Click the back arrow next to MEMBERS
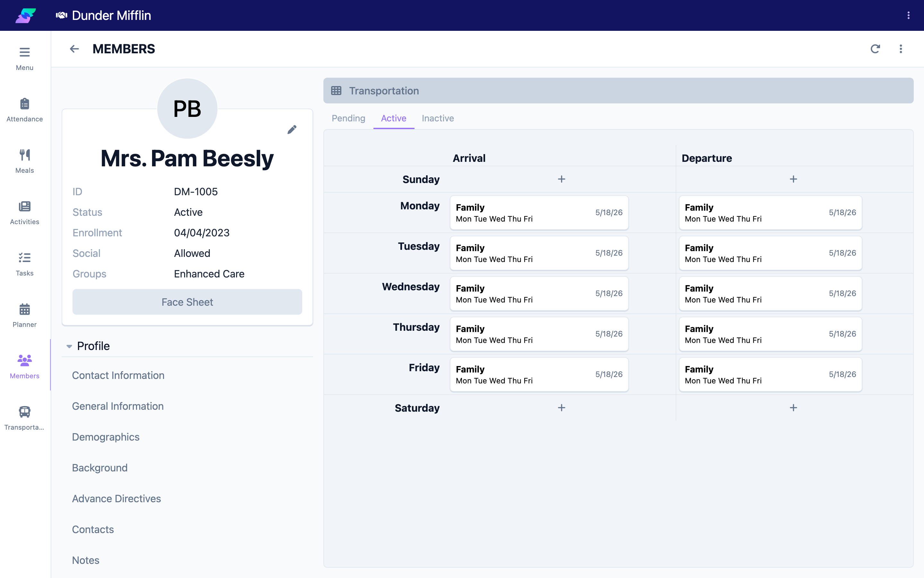 (x=74, y=49)
